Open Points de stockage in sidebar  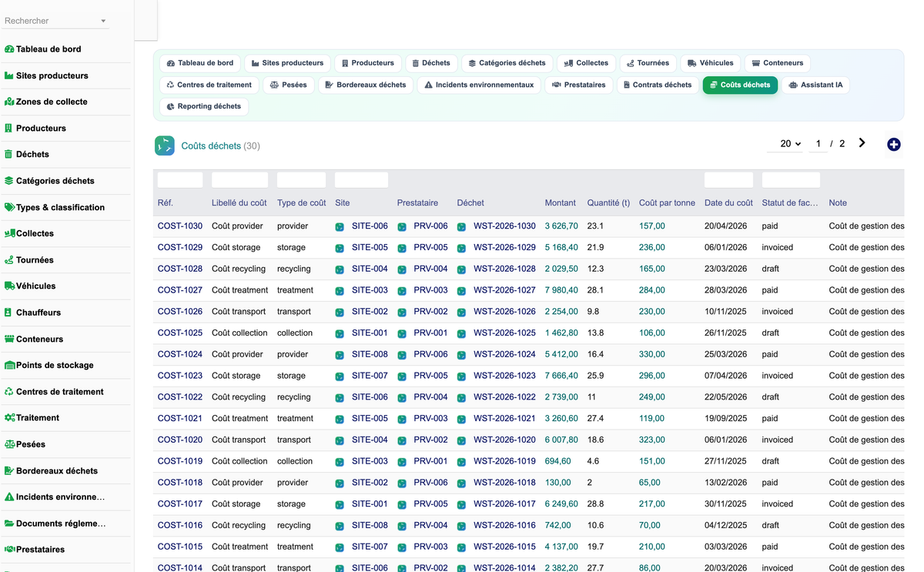click(55, 365)
